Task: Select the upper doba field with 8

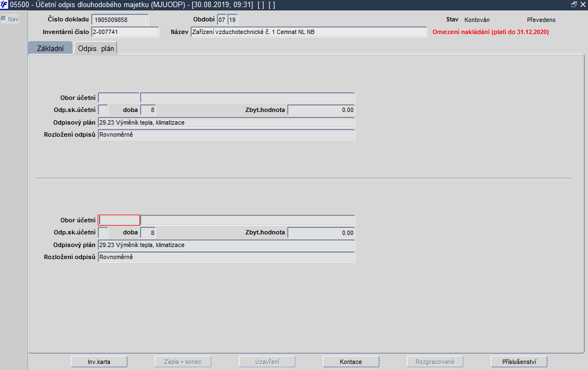Action: (x=148, y=110)
